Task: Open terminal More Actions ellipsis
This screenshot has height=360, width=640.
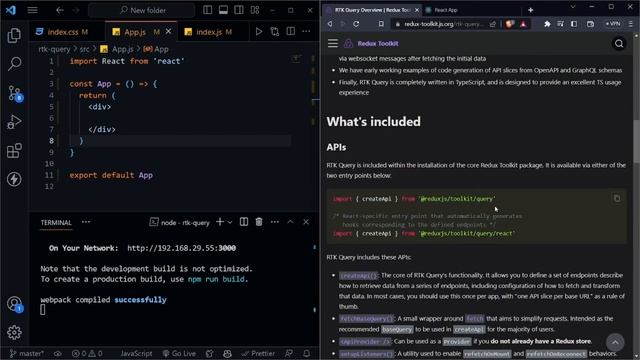Action: pyautogui.click(x=275, y=222)
